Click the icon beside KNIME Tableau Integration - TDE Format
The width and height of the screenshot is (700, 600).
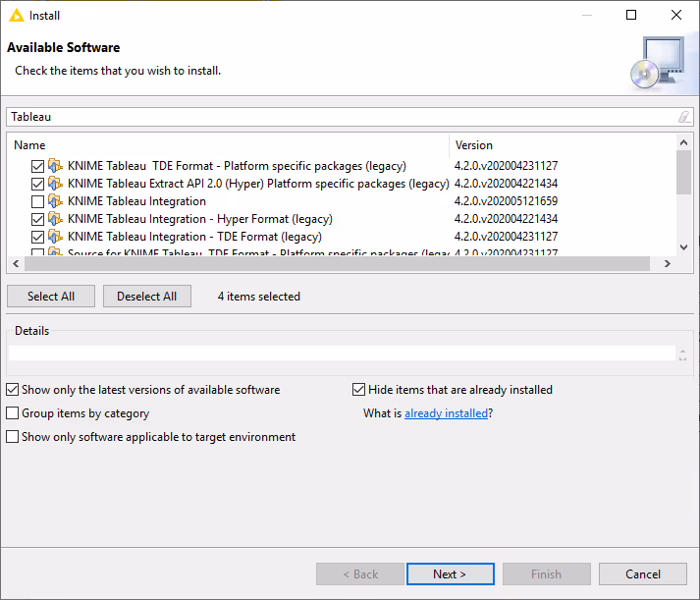coord(56,237)
